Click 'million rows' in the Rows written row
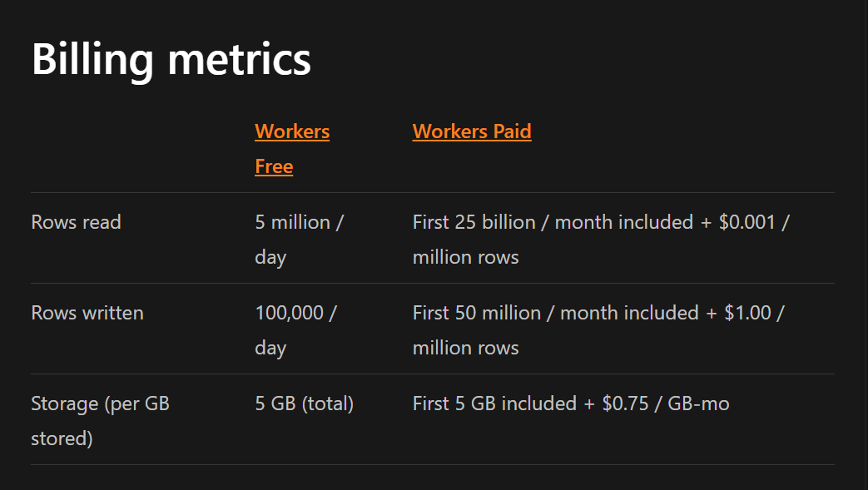Image resolution: width=868 pixels, height=490 pixels. 465,348
